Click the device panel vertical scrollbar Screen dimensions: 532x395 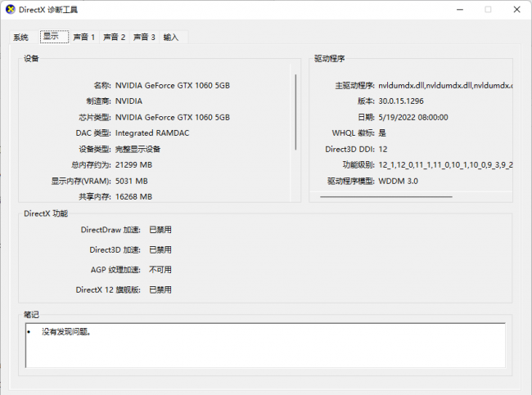point(295,112)
